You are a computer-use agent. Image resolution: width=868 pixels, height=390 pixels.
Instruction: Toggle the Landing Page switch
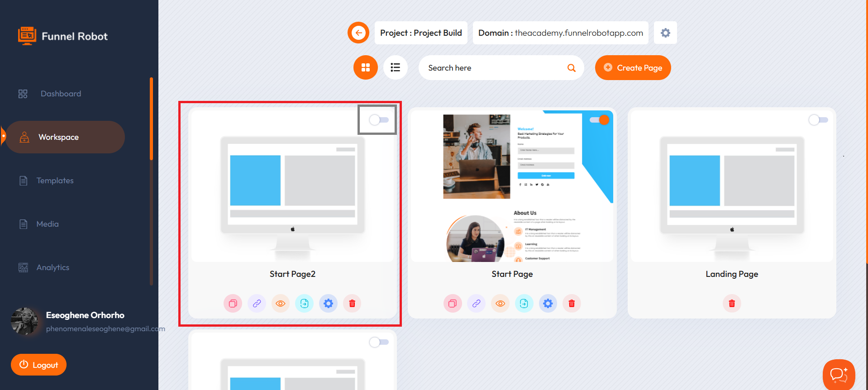pyautogui.click(x=818, y=120)
